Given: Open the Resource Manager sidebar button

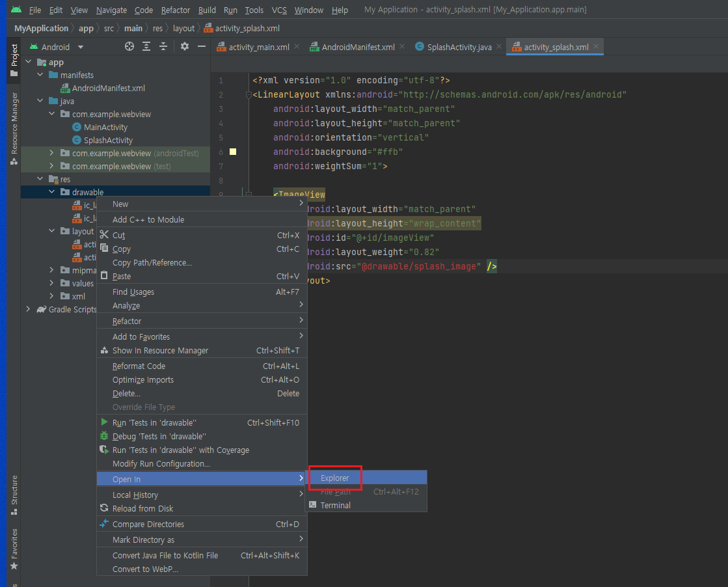Looking at the screenshot, I should [x=14, y=128].
